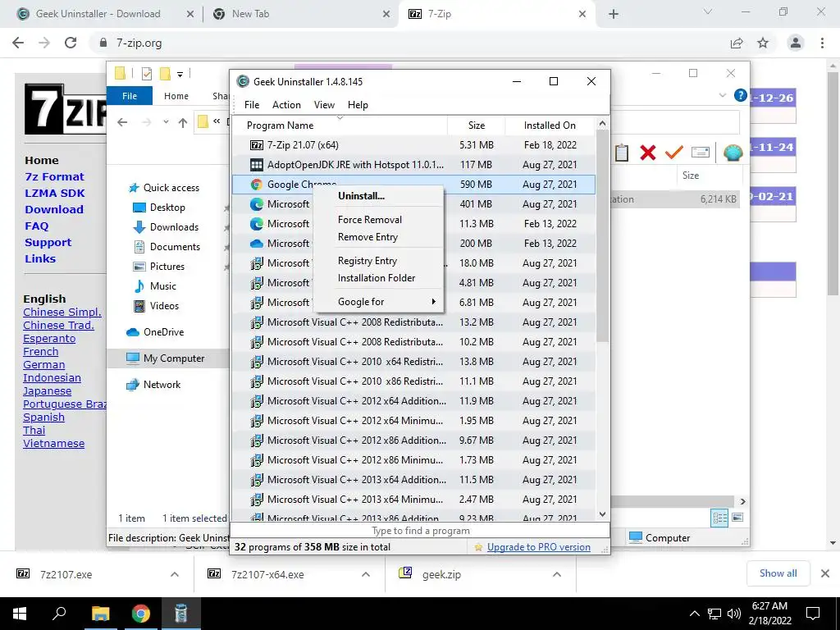Open the Download link on 7-Zip site
The image size is (840, 630).
(x=54, y=209)
